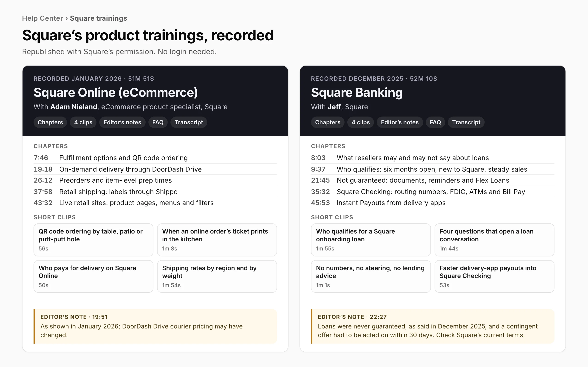Select Editor's notes pill in Square Online card
The image size is (588, 367).
click(122, 122)
